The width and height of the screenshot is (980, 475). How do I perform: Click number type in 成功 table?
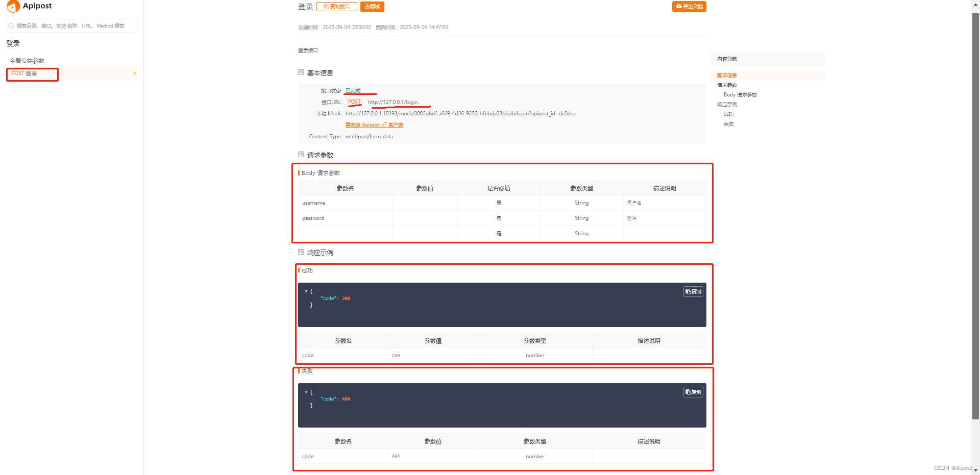(x=535, y=356)
